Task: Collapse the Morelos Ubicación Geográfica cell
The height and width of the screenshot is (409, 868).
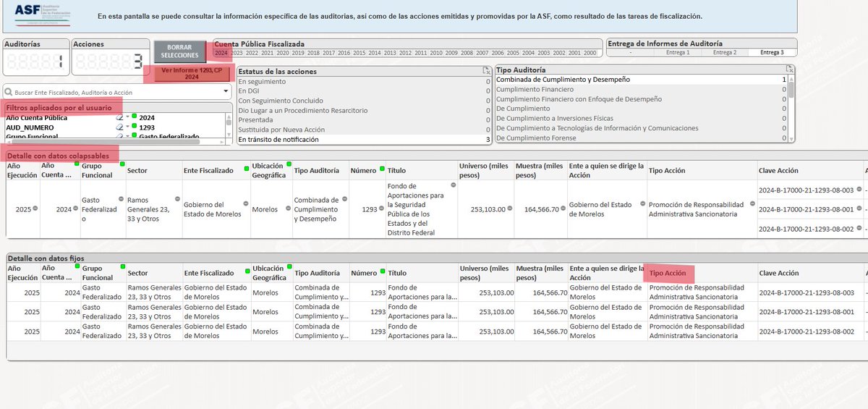Action: pos(288,208)
